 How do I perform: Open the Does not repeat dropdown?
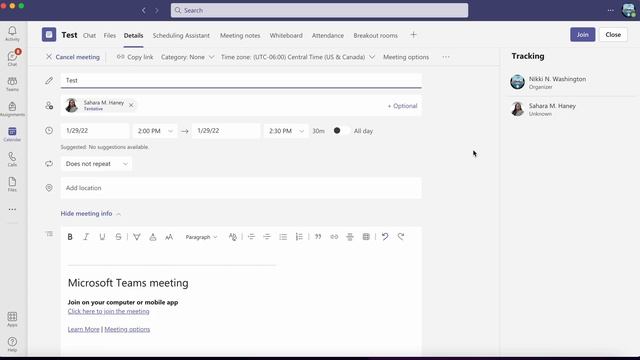(x=96, y=164)
